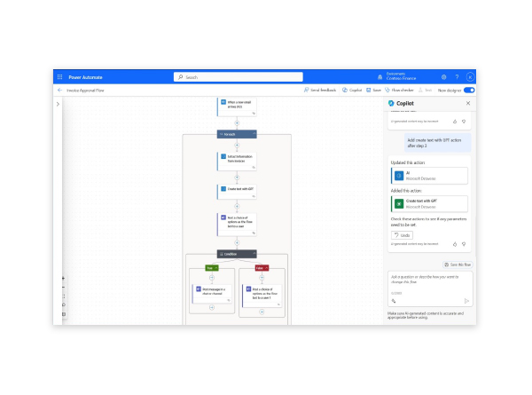
Task: Add a step below Condition's Yes branch
Action: (210, 308)
